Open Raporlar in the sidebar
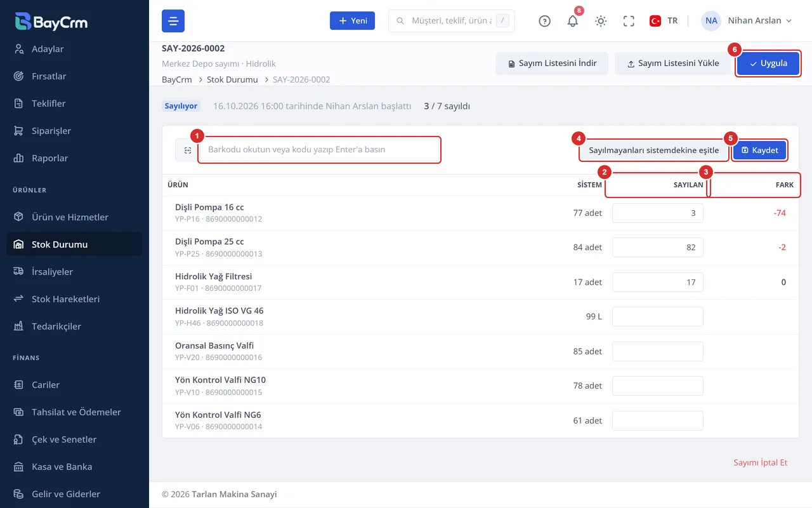 click(74, 158)
